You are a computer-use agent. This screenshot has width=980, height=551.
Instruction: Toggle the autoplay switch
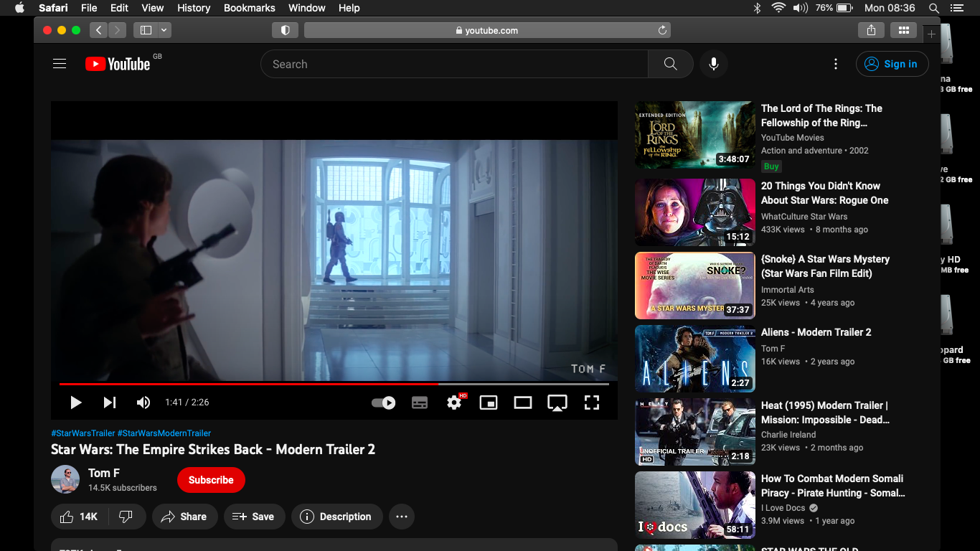pos(384,402)
